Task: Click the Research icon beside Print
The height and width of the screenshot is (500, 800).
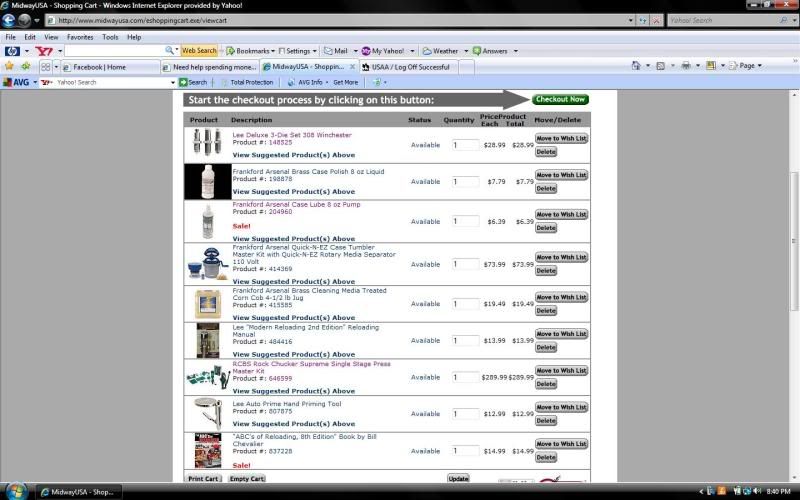Action: coord(711,65)
